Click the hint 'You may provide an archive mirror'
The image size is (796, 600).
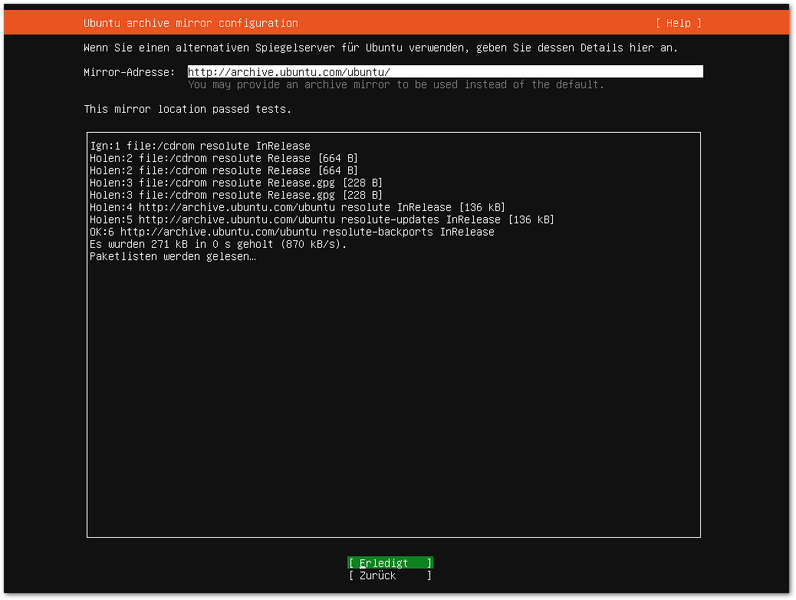pos(396,85)
